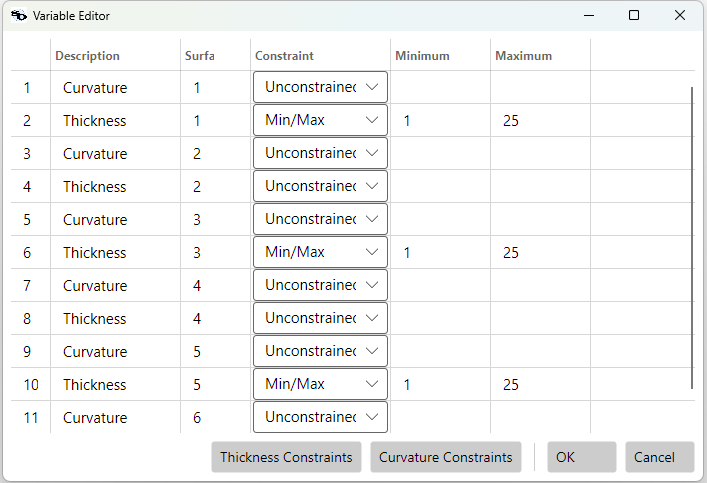Dismiss dialog with Cancel button

click(660, 457)
